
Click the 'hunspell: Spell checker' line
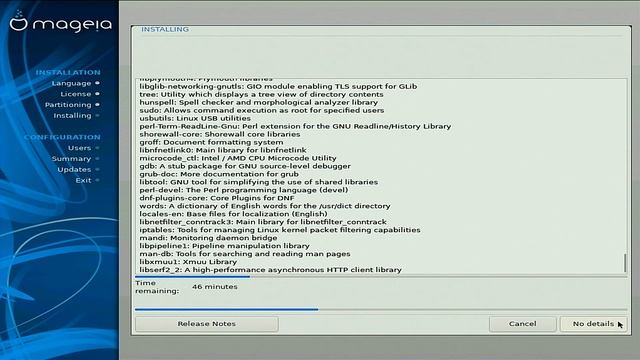click(x=258, y=102)
